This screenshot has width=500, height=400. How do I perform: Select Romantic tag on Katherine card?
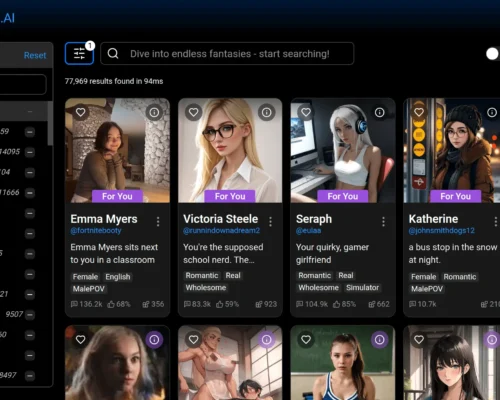460,277
